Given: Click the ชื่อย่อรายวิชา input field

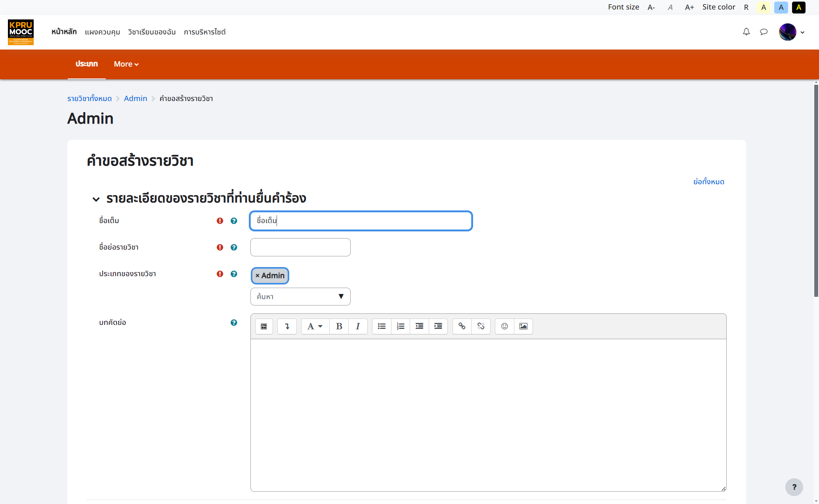Looking at the screenshot, I should tap(300, 247).
